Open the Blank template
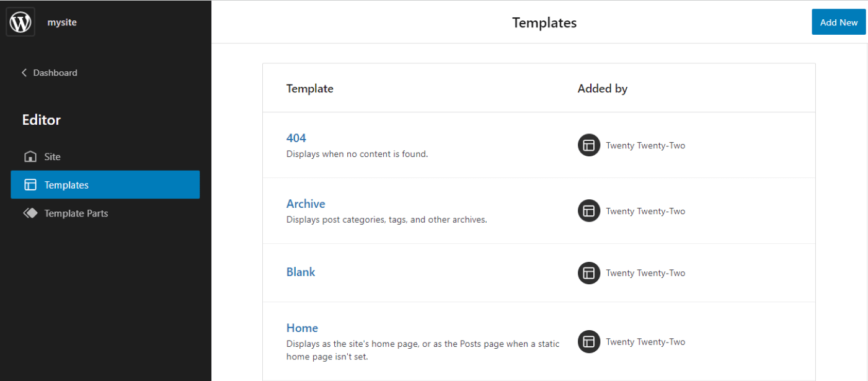The height and width of the screenshot is (381, 868). coord(301,272)
